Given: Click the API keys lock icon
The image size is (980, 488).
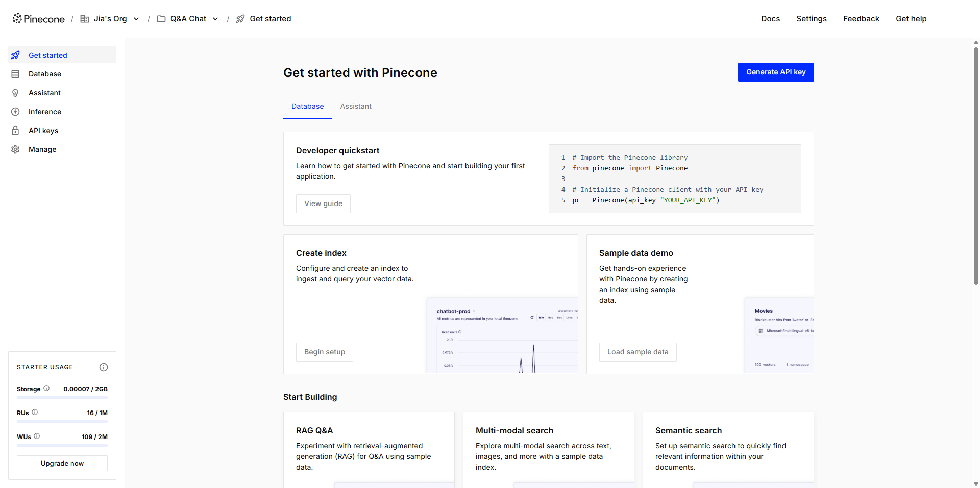Looking at the screenshot, I should click(15, 131).
